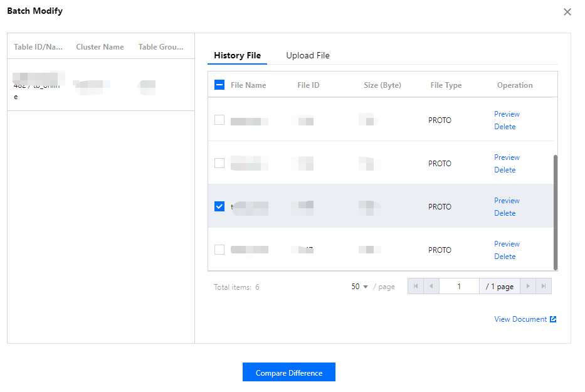This screenshot has height=392, width=585.
Task: Close the Batch Modify dialog
Action: click(567, 12)
